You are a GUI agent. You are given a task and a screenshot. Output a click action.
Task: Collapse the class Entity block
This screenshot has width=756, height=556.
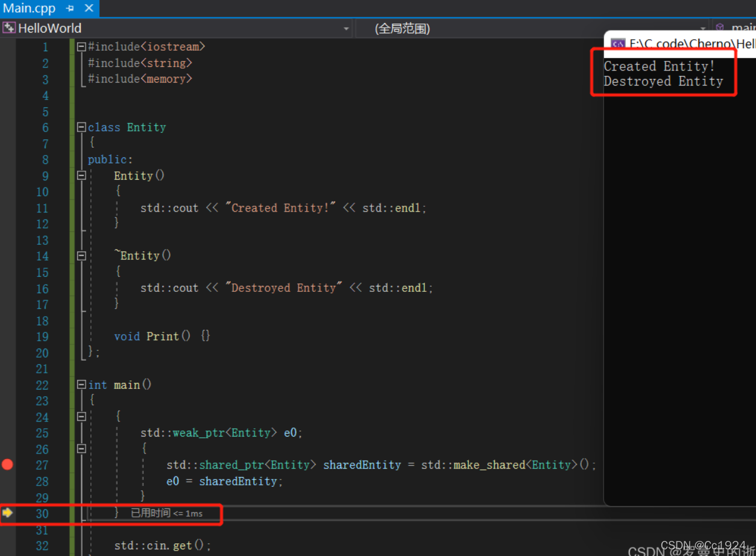click(x=81, y=127)
